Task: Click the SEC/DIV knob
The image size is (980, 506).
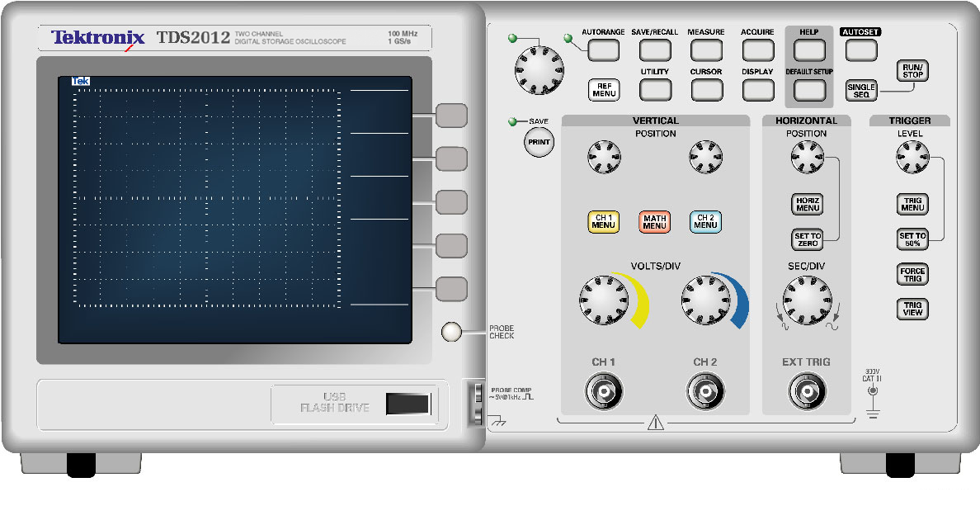Action: pos(808,300)
